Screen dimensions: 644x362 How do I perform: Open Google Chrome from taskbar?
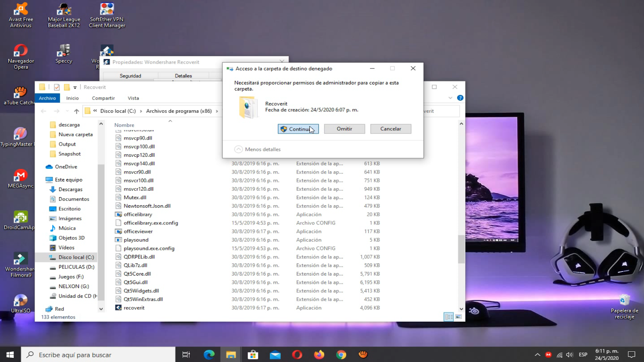(341, 354)
